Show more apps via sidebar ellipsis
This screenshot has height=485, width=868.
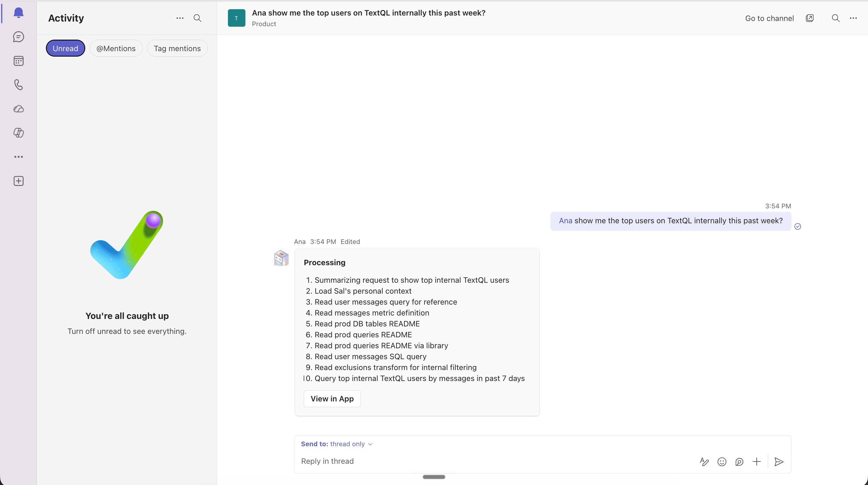click(x=19, y=157)
